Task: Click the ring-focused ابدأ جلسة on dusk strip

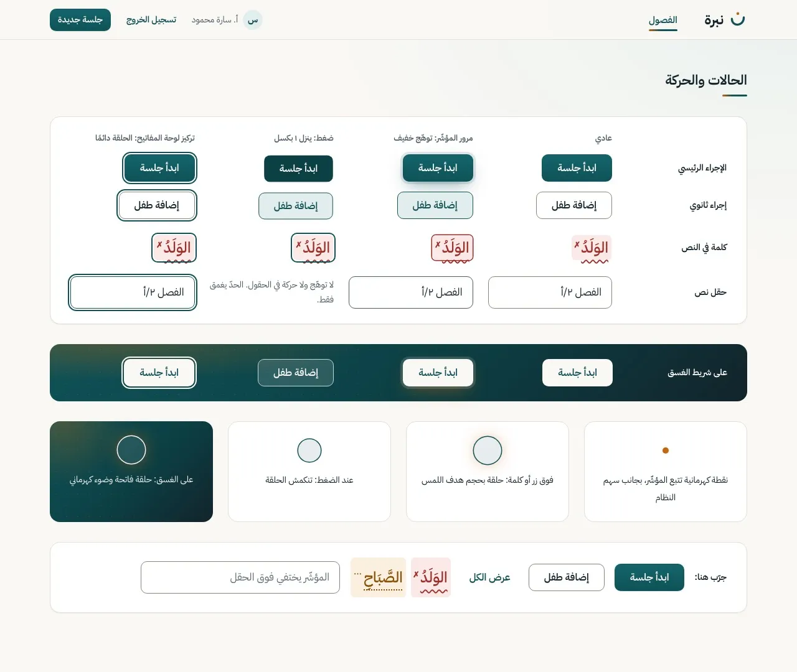Action: [x=159, y=373]
